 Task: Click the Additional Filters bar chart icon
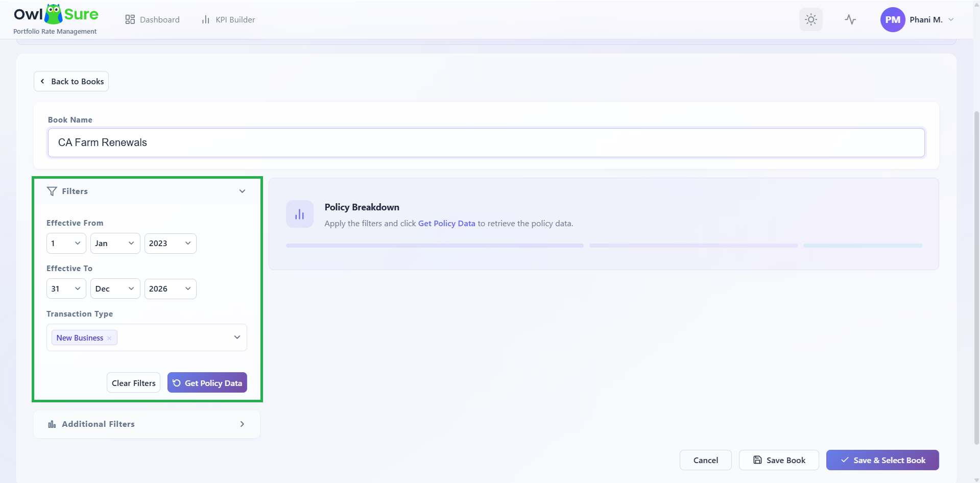[x=52, y=424]
